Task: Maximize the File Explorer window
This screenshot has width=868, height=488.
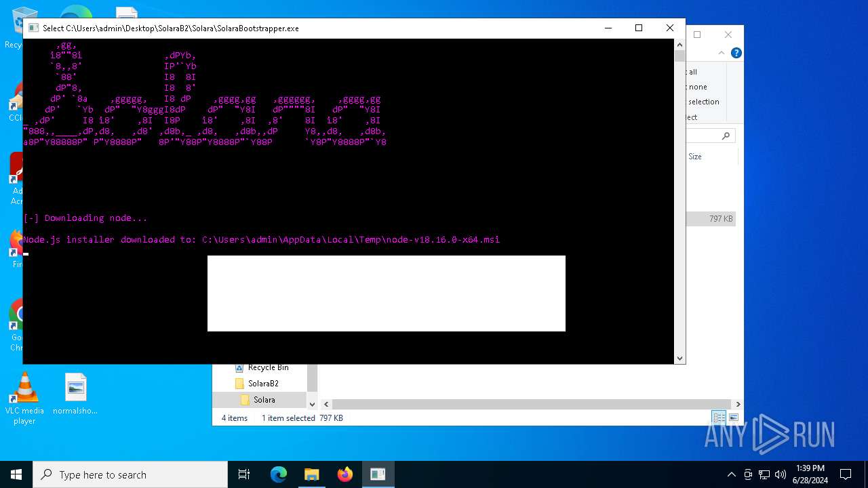Action: 697,35
